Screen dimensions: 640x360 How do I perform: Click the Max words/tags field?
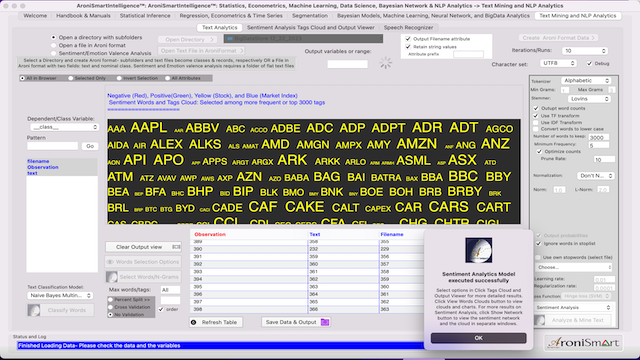(170, 290)
